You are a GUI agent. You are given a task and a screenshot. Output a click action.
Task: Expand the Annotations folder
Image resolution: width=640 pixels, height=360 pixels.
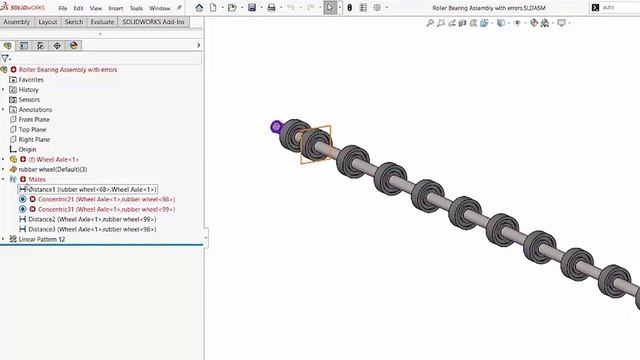coord(3,109)
